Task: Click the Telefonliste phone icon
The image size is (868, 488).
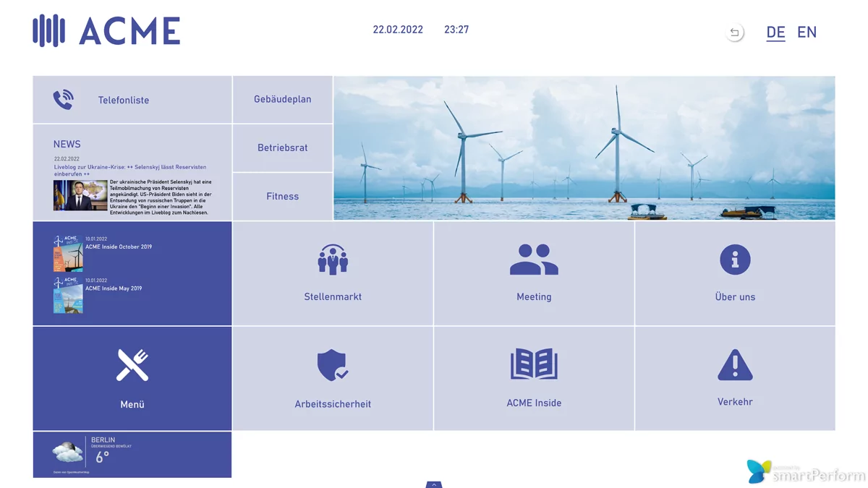Action: coord(64,100)
